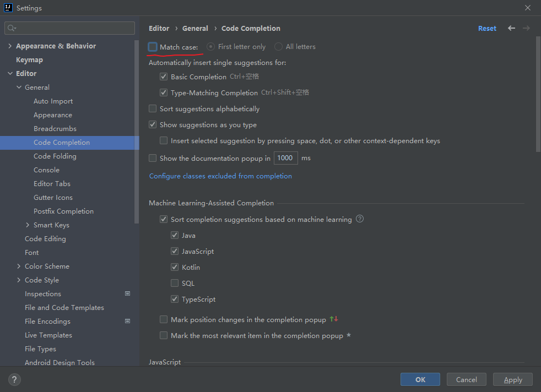Enable the SQL machine learning checkbox
The width and height of the screenshot is (541, 392).
(x=175, y=284)
